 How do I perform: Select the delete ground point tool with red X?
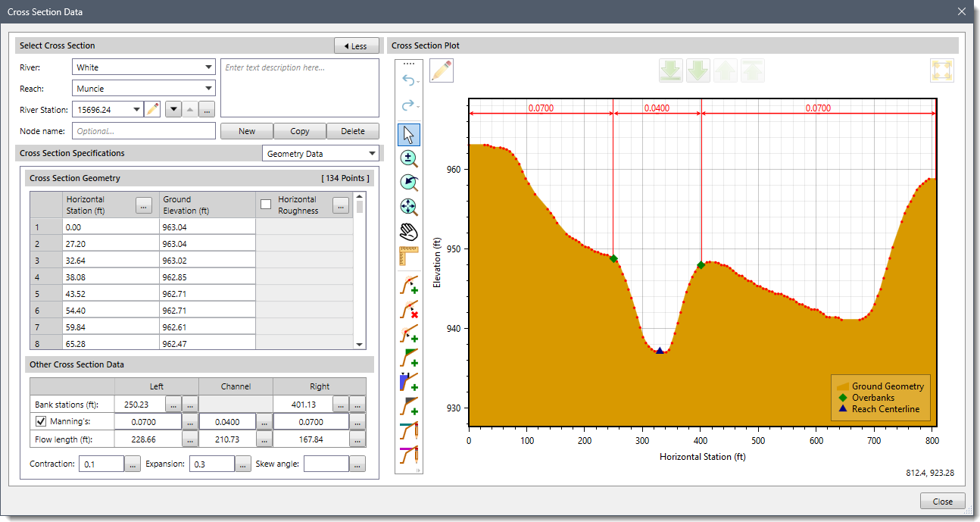click(409, 309)
